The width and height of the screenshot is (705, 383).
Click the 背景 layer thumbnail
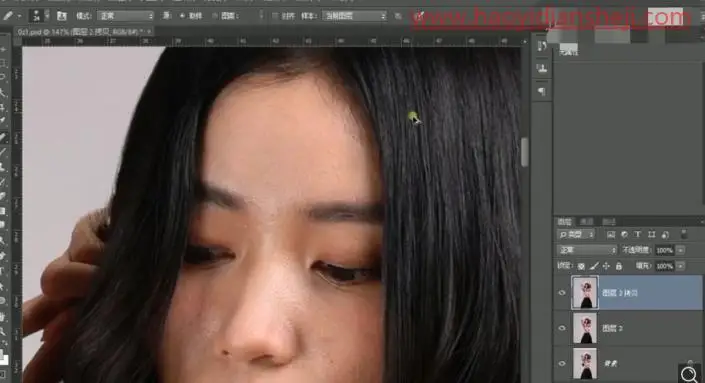[585, 363]
